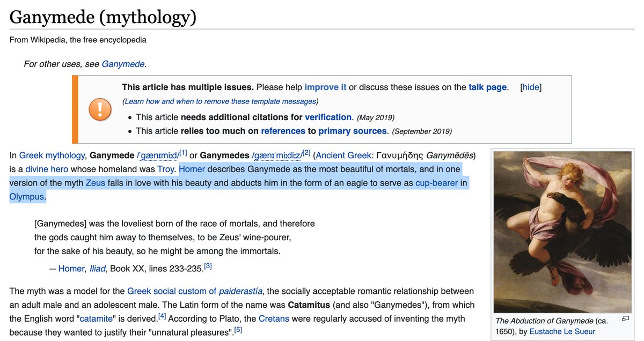Open 'Greek social custom of paiderastía' link
Image resolution: width=644 pixels, height=341 pixels.
(195, 291)
